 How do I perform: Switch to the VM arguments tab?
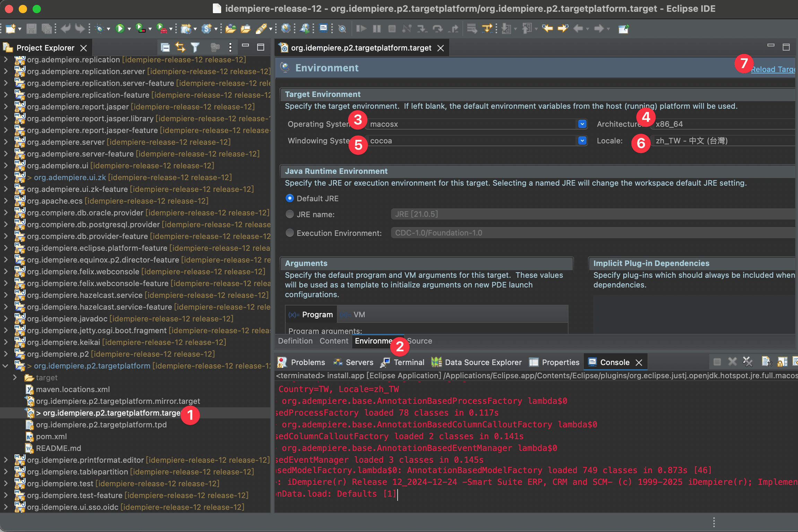click(x=353, y=314)
